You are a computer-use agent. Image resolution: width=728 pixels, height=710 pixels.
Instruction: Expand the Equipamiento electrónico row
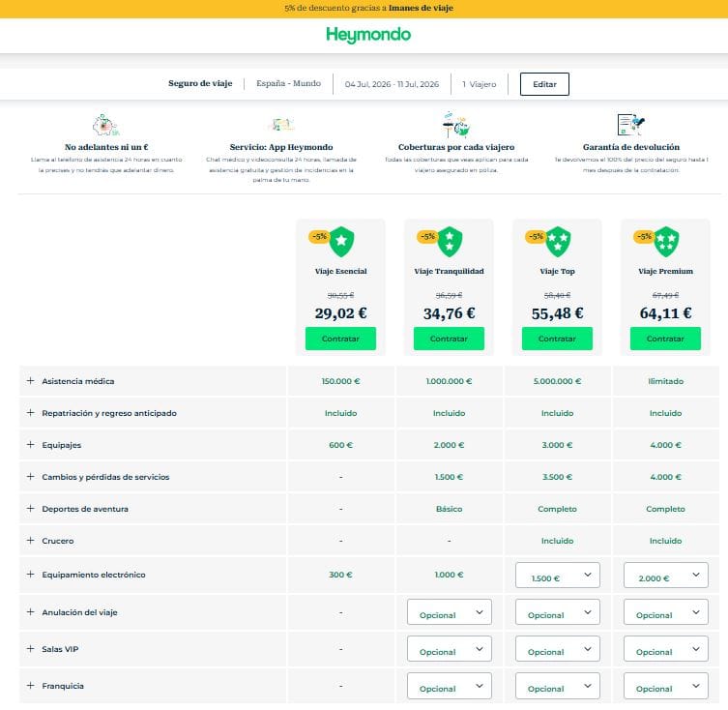click(x=31, y=575)
